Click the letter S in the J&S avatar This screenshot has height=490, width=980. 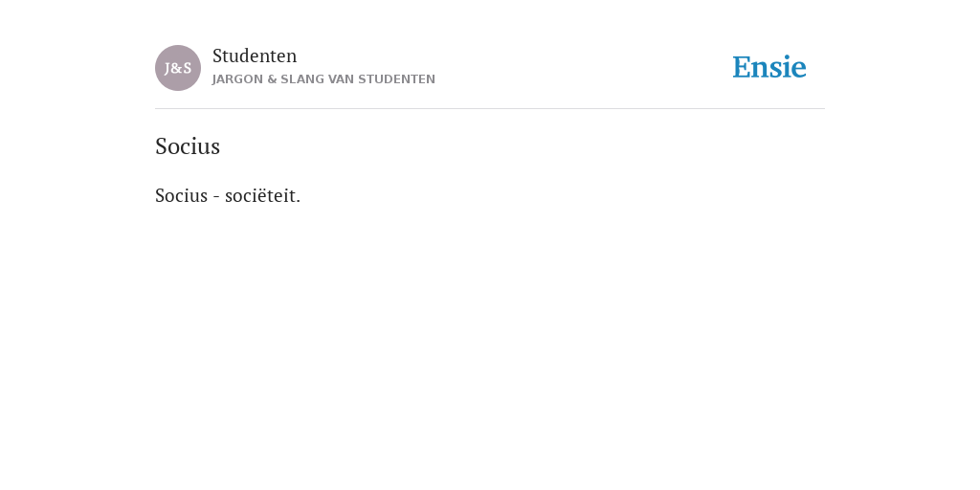(x=188, y=68)
